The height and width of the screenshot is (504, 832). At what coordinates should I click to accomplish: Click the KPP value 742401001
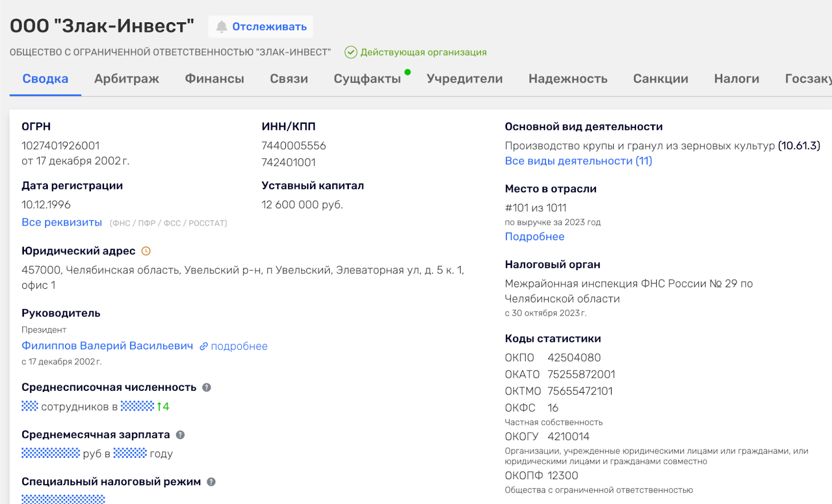click(x=289, y=163)
